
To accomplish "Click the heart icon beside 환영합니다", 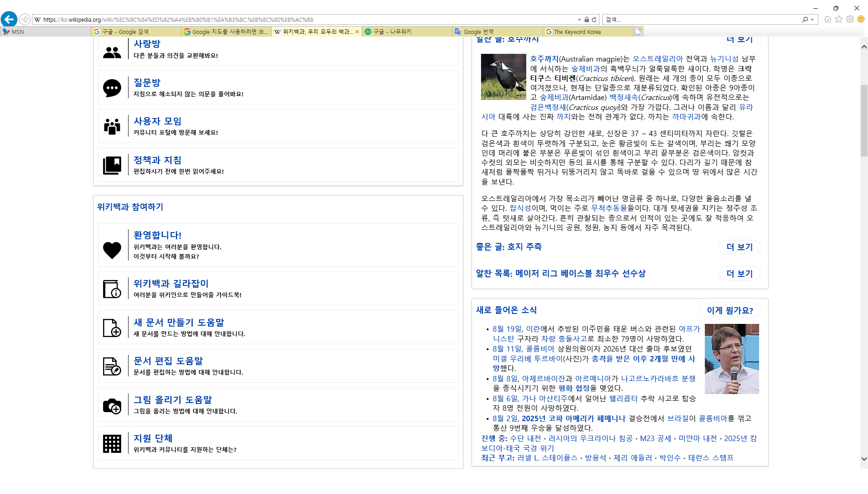I will pyautogui.click(x=112, y=250).
